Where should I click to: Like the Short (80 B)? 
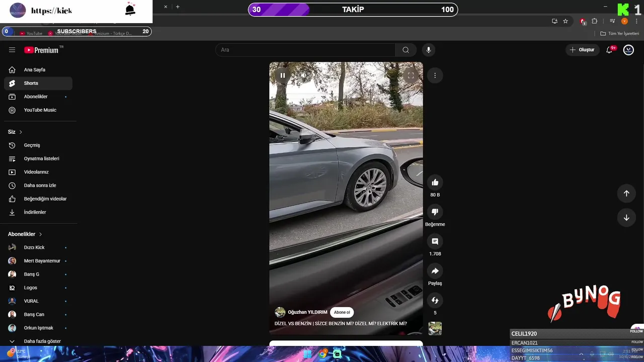(435, 183)
